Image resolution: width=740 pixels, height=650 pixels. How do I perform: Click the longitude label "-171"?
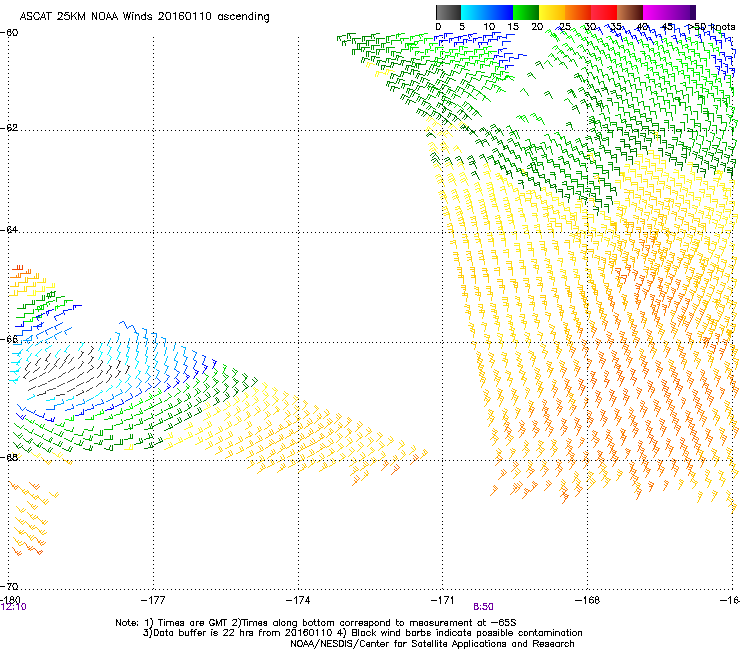443,599
